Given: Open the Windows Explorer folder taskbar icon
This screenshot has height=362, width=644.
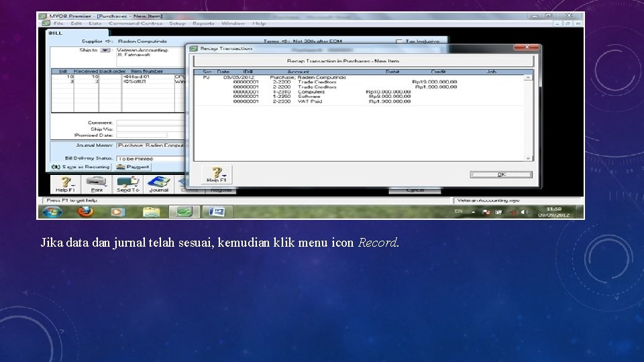Looking at the screenshot, I should coord(151,212).
